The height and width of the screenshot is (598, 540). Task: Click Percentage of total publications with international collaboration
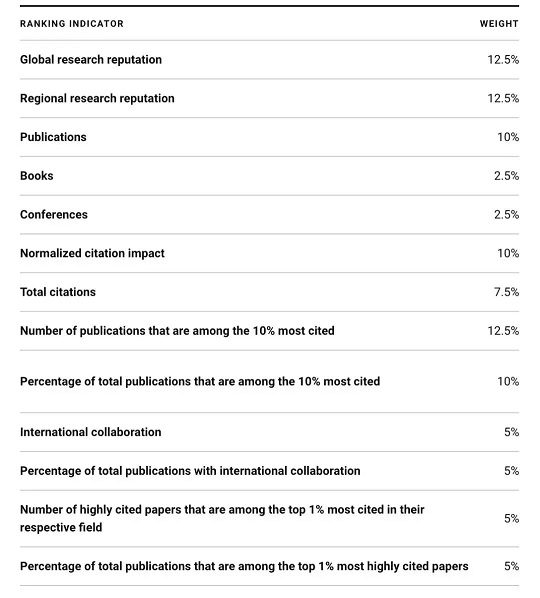point(190,471)
